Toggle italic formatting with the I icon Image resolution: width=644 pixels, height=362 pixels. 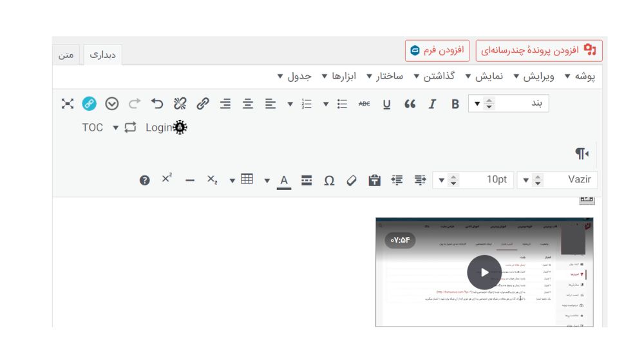[432, 104]
